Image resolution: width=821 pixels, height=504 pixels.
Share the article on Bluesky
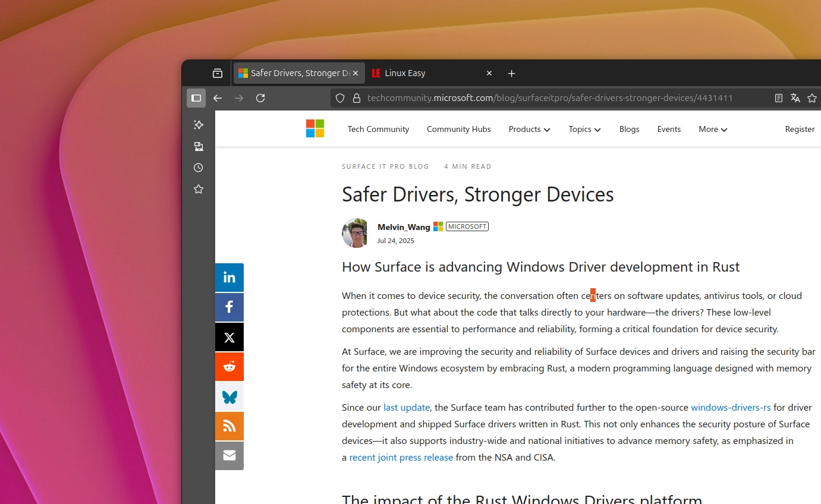(229, 396)
